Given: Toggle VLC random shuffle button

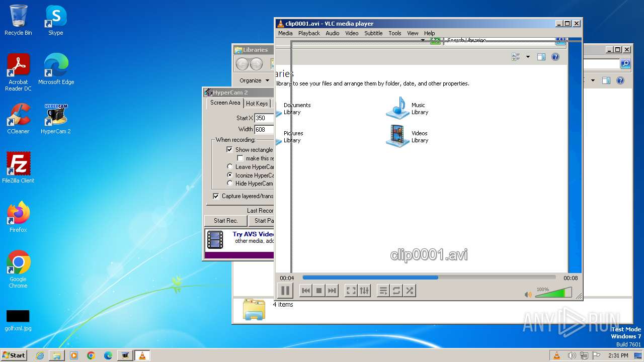Looking at the screenshot, I should click(x=410, y=291).
